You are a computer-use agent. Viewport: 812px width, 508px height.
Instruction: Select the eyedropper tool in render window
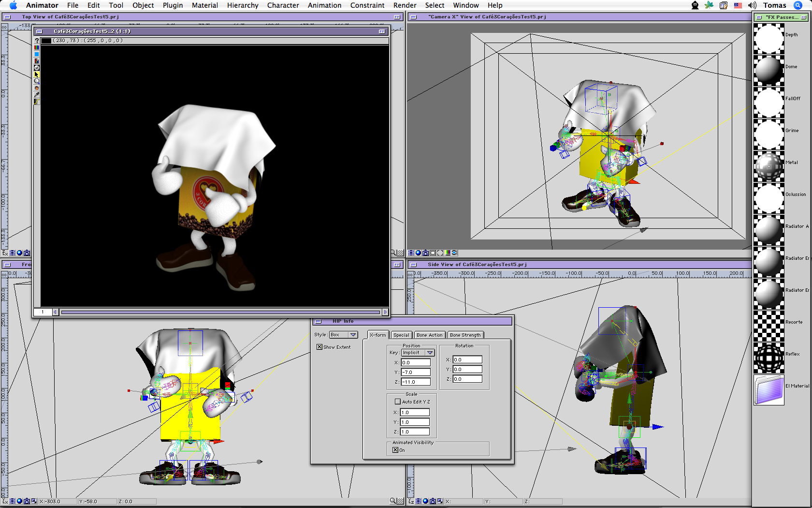37,95
